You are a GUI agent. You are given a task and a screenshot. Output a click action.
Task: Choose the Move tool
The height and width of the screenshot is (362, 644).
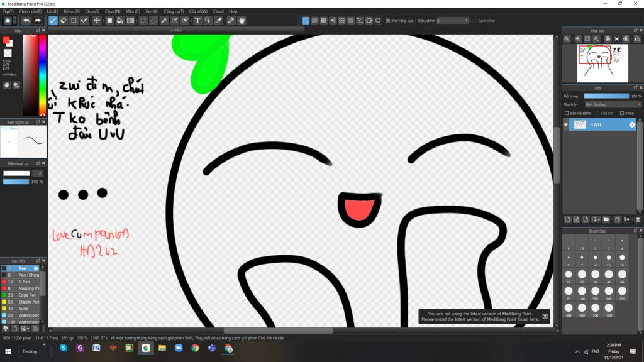click(x=96, y=21)
